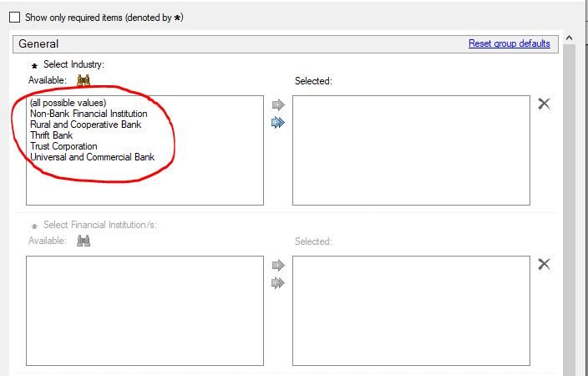Add highlighted Industry value to Selected
This screenshot has height=376, width=588.
(278, 105)
